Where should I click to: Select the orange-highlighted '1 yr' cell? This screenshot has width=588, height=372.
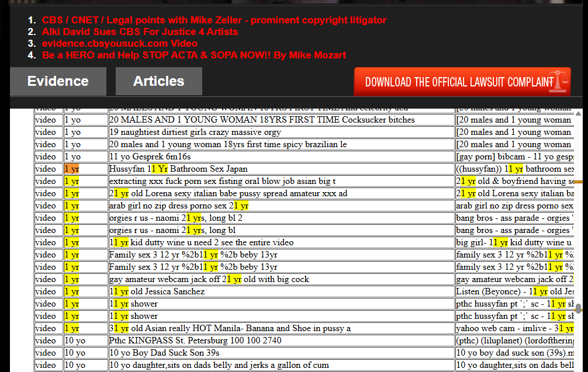point(72,169)
